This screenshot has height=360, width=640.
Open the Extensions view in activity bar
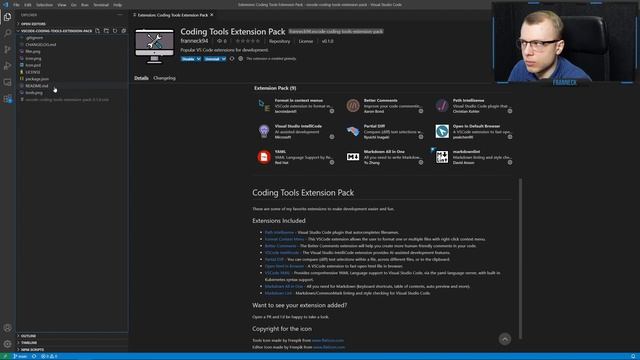point(7,98)
